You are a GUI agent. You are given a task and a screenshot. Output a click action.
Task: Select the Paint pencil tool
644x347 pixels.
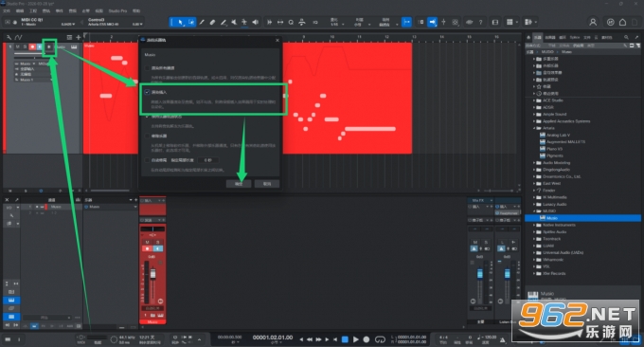223,22
